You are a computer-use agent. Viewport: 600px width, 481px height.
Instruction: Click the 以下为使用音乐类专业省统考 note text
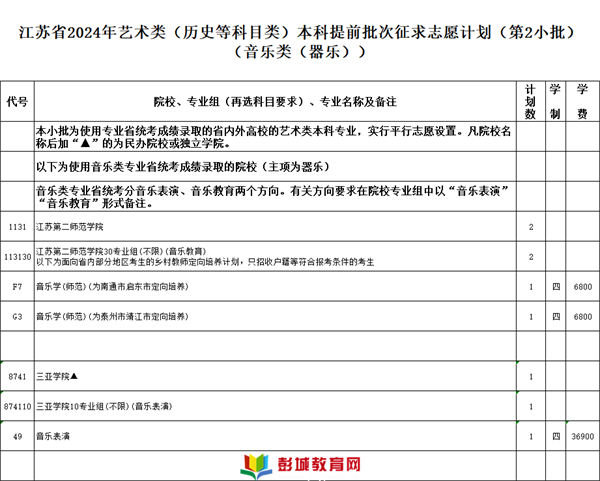tap(183, 167)
